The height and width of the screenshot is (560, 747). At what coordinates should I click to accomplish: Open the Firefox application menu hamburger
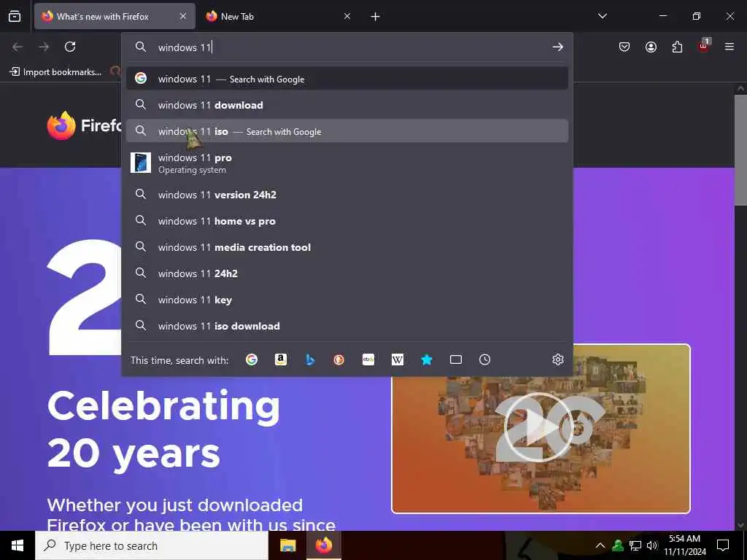pyautogui.click(x=729, y=47)
